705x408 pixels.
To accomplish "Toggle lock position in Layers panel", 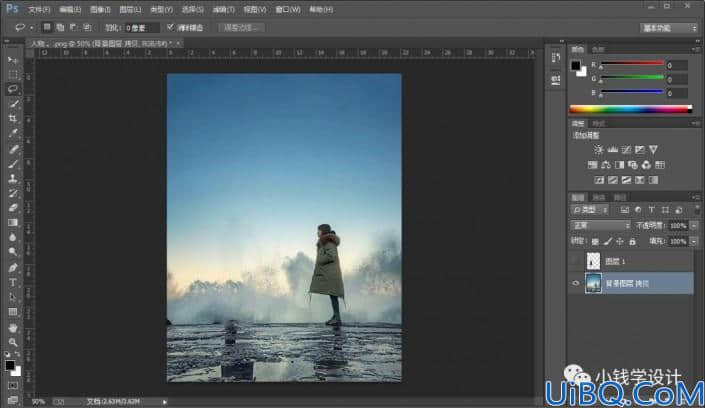I will pyautogui.click(x=620, y=242).
